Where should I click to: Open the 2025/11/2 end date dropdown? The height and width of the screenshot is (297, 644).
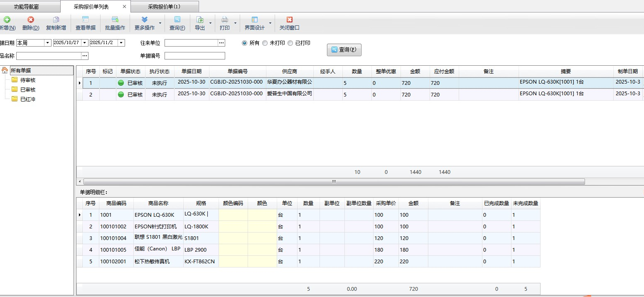[x=121, y=43]
